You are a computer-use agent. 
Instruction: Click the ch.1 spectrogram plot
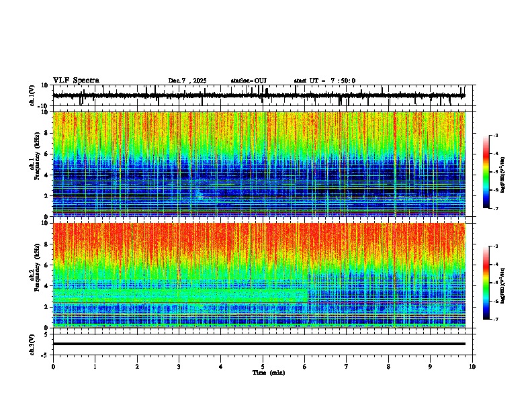click(259, 164)
